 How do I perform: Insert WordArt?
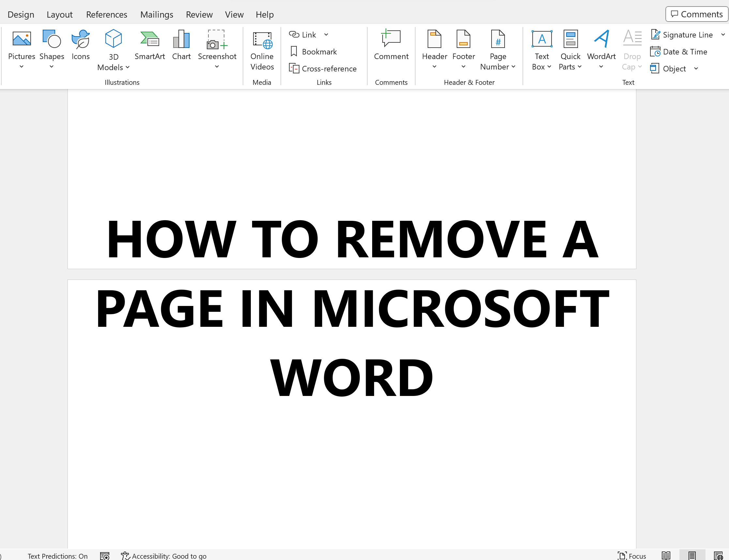tap(601, 45)
